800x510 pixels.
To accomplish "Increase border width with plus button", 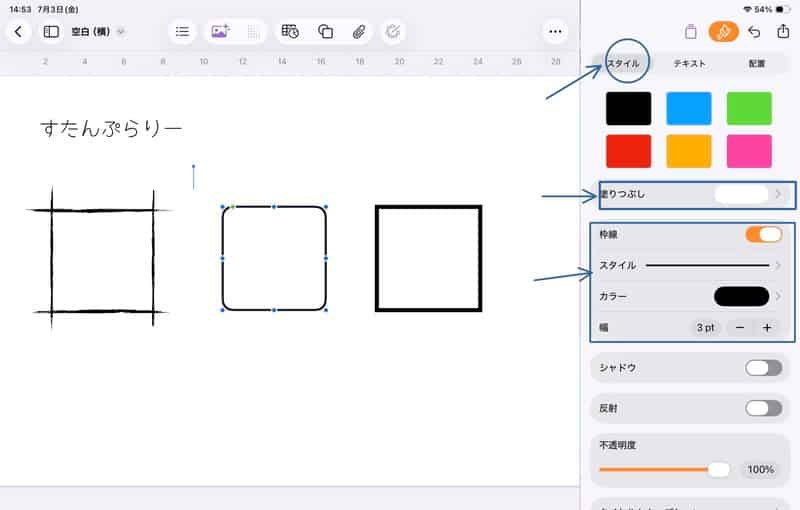I will tap(767, 327).
